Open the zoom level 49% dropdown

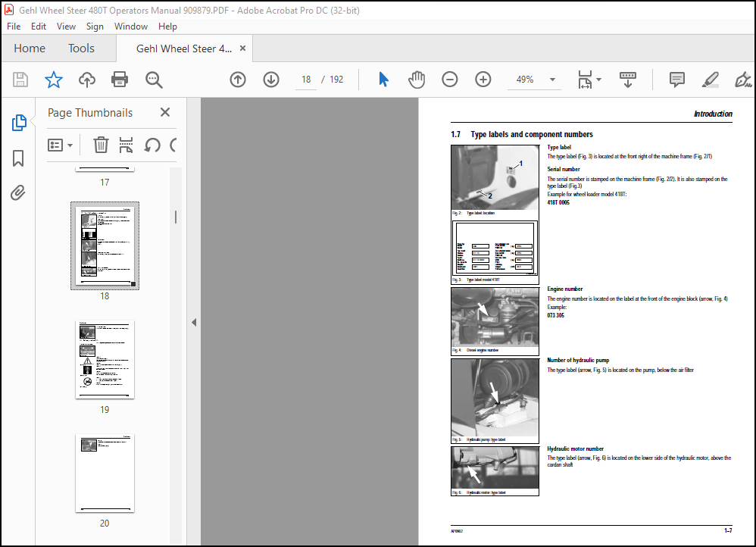coord(552,80)
